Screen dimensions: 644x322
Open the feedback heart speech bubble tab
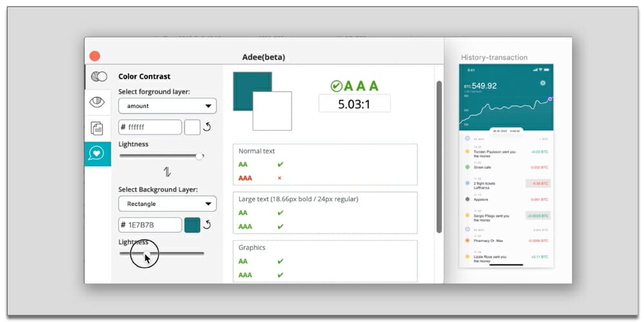[x=97, y=154]
